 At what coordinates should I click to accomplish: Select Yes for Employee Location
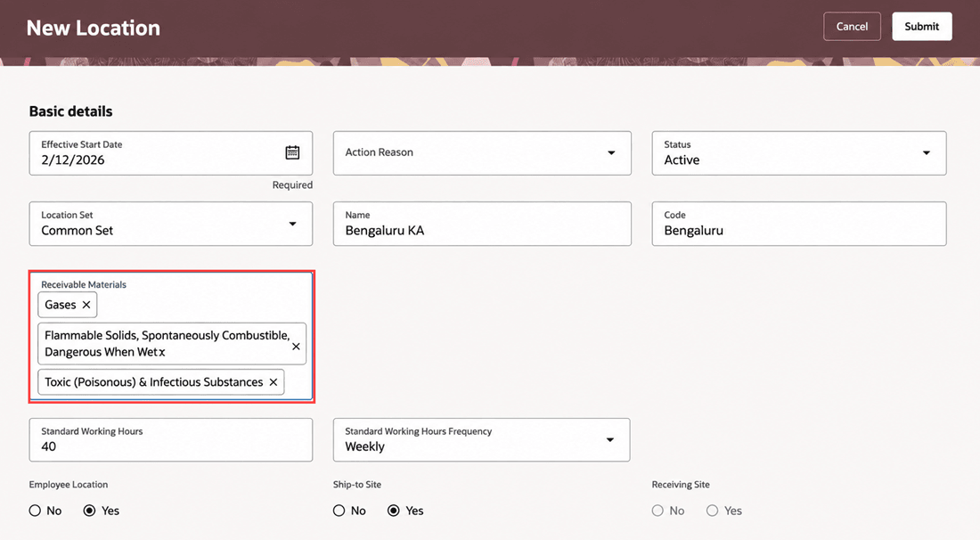pos(89,511)
